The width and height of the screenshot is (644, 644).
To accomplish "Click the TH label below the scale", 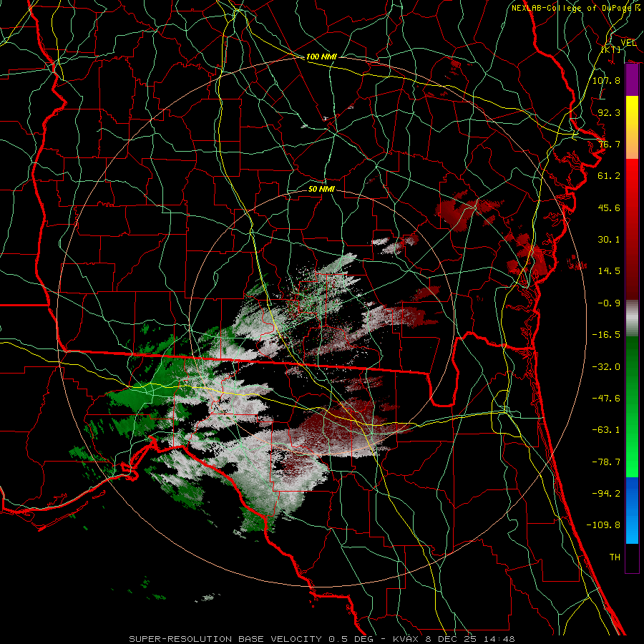I will point(615,557).
